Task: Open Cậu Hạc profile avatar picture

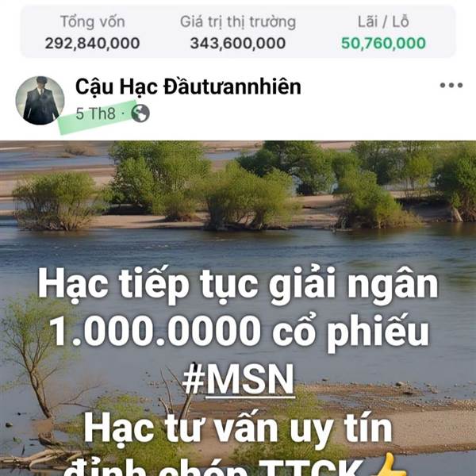Action: (x=40, y=101)
